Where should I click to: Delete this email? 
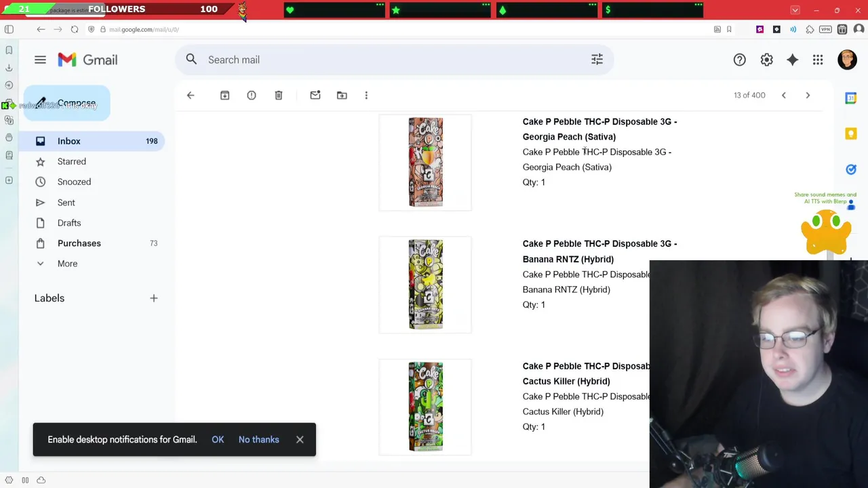278,95
